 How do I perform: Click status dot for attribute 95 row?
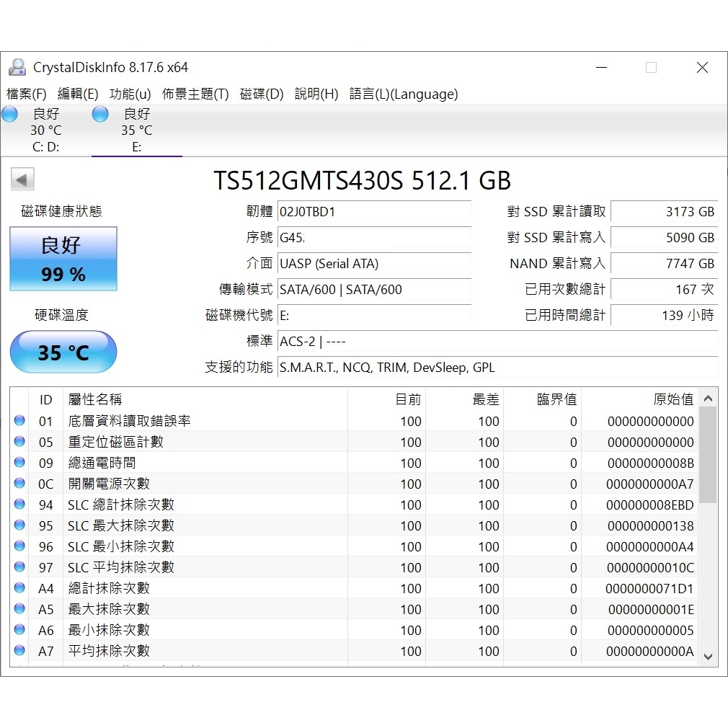click(x=19, y=525)
